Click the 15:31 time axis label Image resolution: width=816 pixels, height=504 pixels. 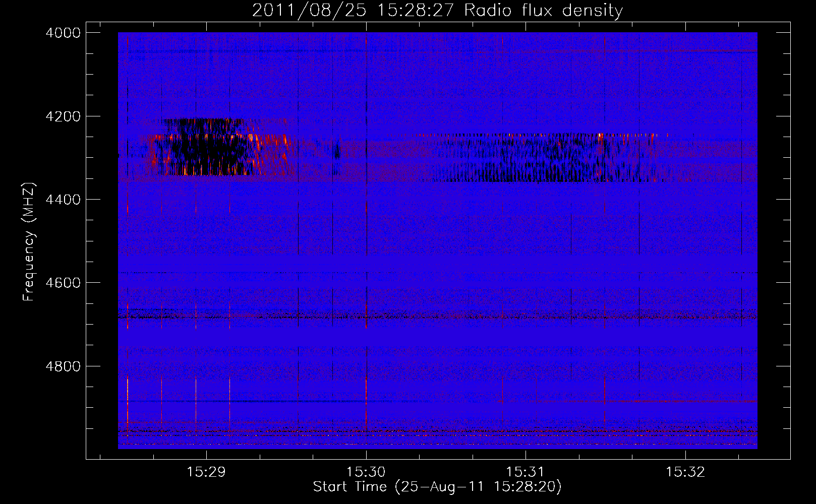[x=526, y=472]
